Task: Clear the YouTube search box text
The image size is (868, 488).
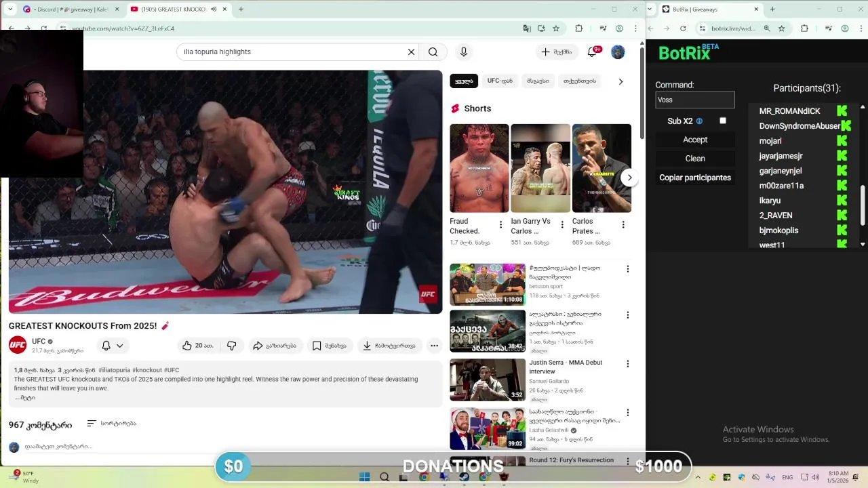Action: click(411, 52)
